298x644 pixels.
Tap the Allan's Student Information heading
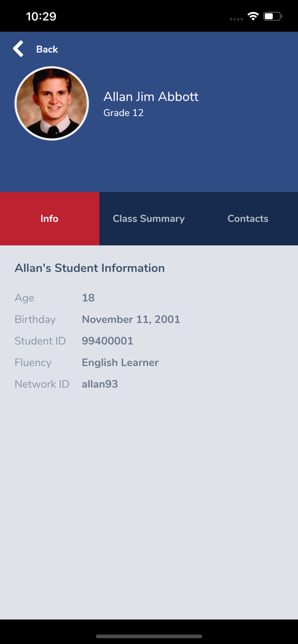tap(90, 268)
